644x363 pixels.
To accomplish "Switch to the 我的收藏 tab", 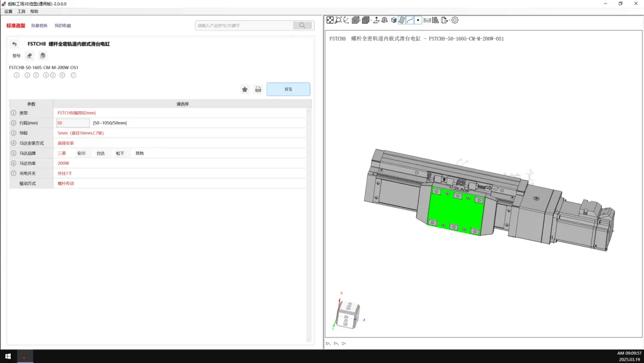I will click(x=63, y=26).
